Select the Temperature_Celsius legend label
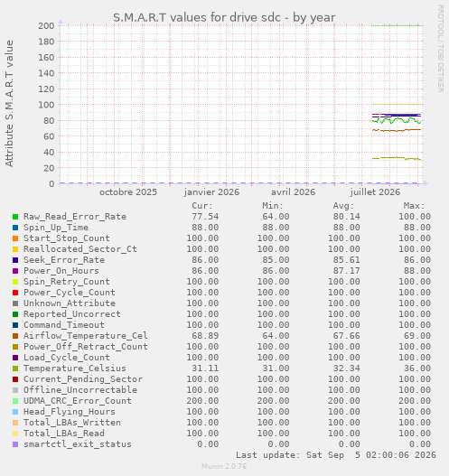This screenshot has height=476, width=449. click(75, 369)
